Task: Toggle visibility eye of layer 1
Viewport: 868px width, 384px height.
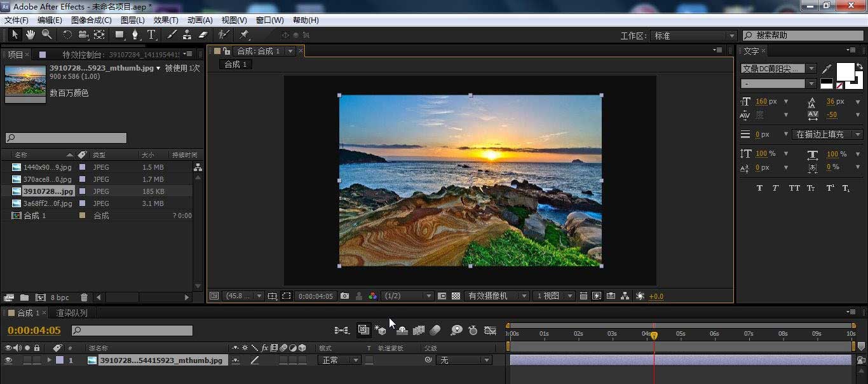Action: point(9,360)
